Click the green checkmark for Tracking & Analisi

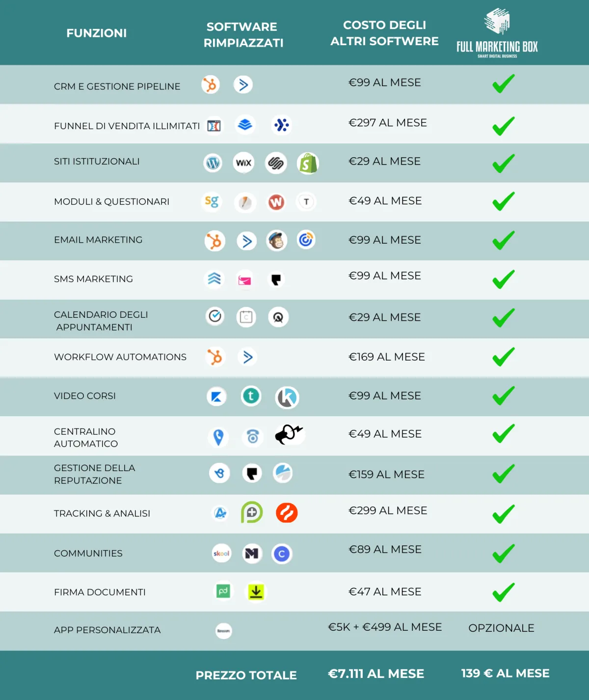[504, 514]
